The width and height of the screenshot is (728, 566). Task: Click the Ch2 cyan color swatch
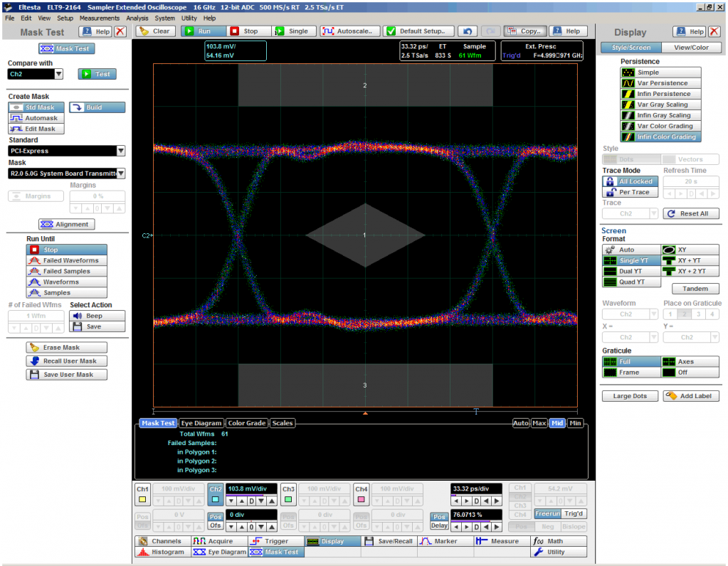click(215, 501)
